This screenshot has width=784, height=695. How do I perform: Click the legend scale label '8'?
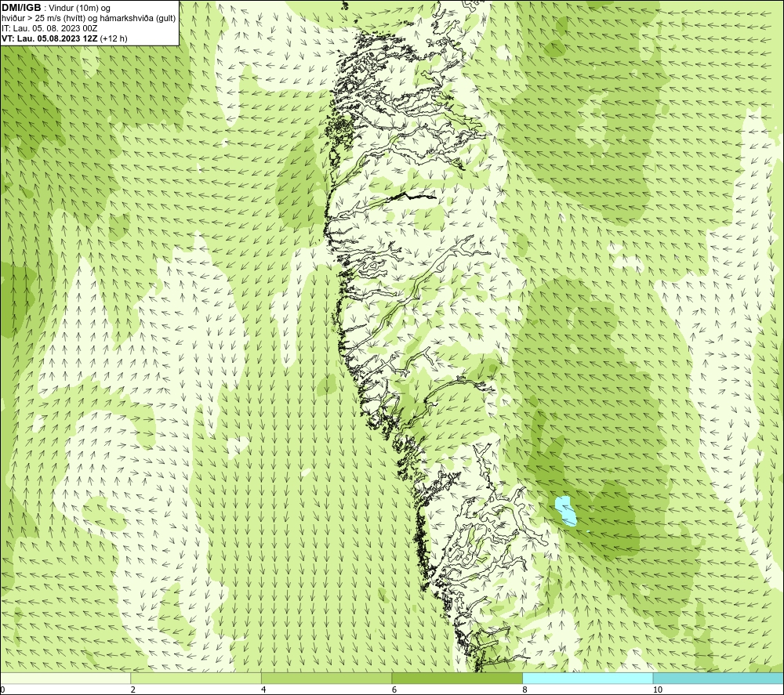[525, 690]
